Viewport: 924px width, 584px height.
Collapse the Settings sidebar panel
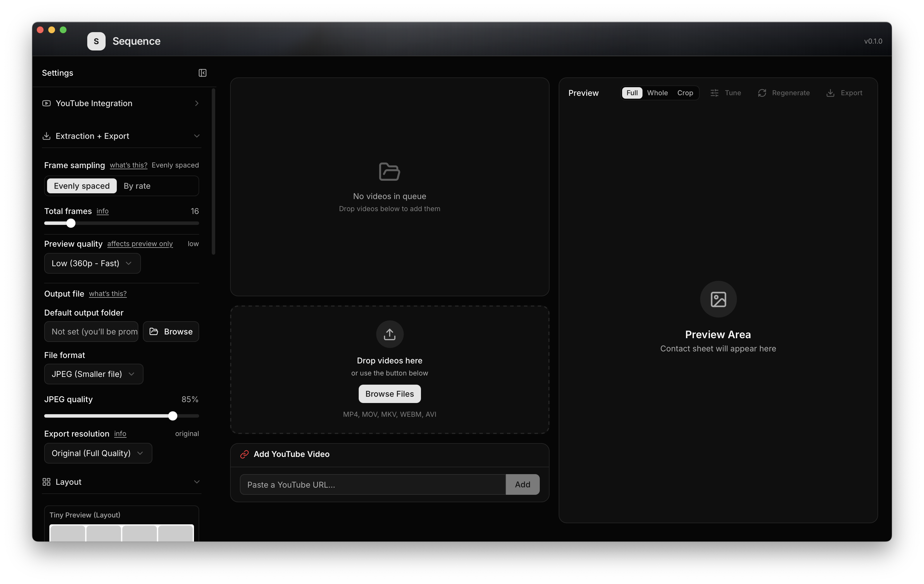[x=203, y=73]
